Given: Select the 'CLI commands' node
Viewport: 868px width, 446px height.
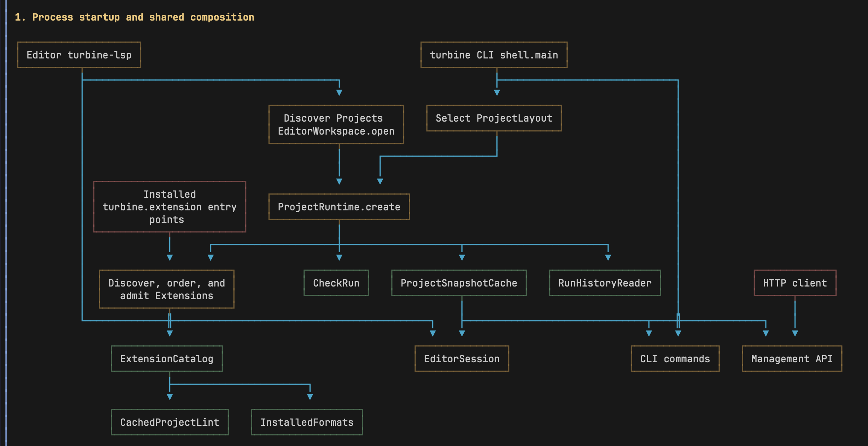Looking at the screenshot, I should [x=675, y=359].
